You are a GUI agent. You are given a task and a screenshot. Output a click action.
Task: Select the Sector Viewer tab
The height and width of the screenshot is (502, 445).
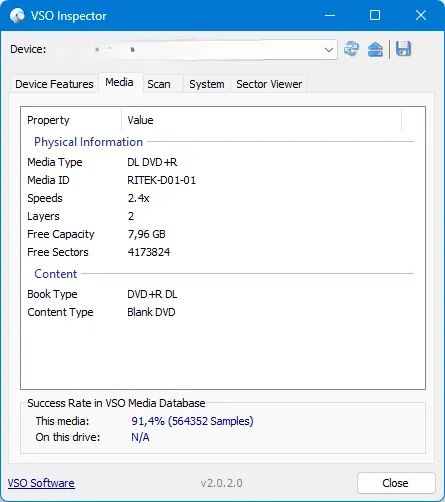(x=269, y=84)
